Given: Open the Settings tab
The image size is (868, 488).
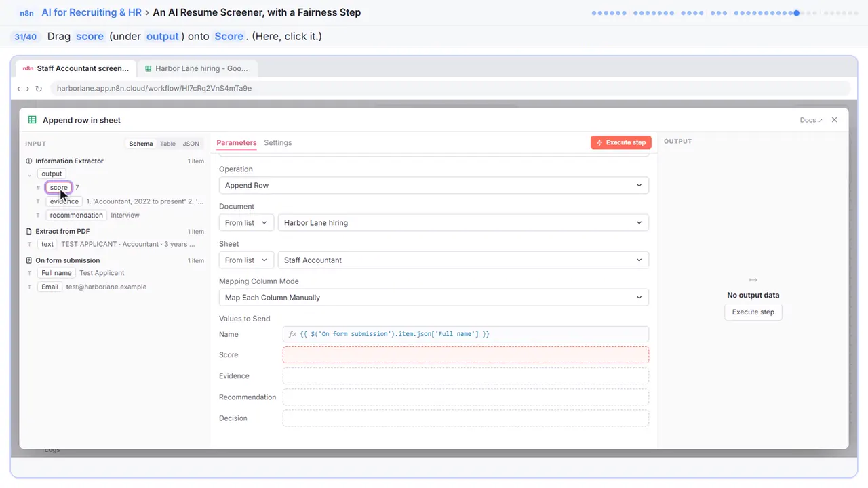Looking at the screenshot, I should pyautogui.click(x=278, y=143).
